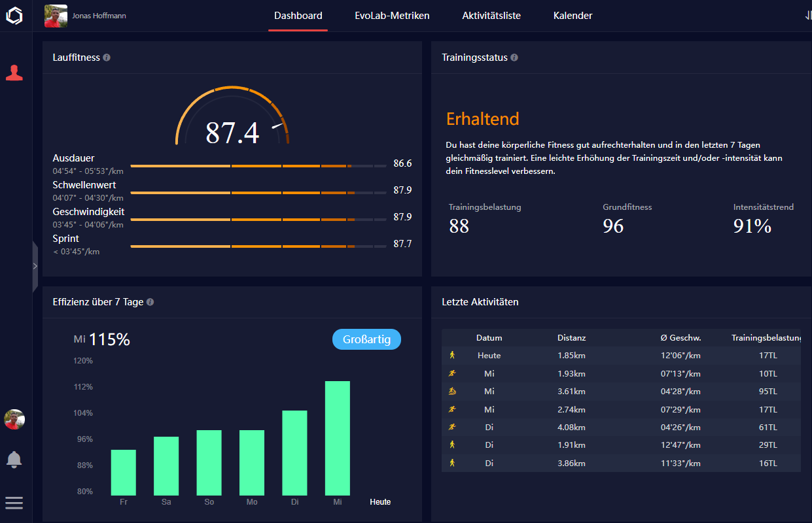
Task: Click the info icon beside Lauffitness
Action: point(107,58)
